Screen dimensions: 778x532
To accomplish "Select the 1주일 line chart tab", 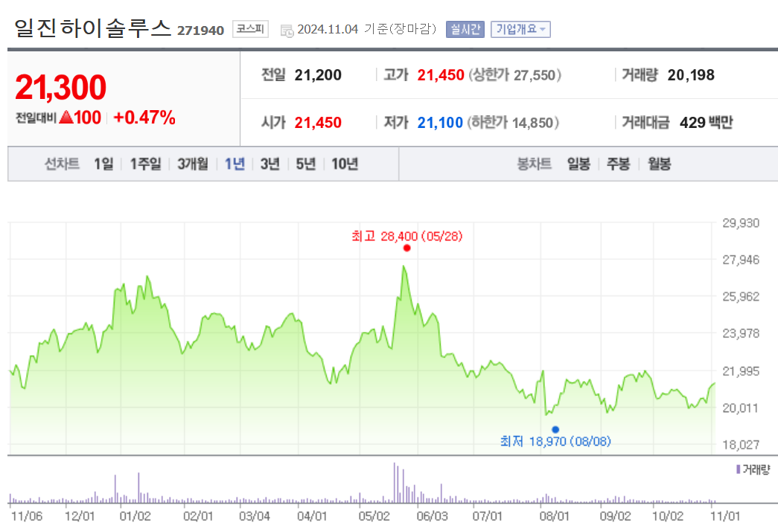I will [x=145, y=164].
